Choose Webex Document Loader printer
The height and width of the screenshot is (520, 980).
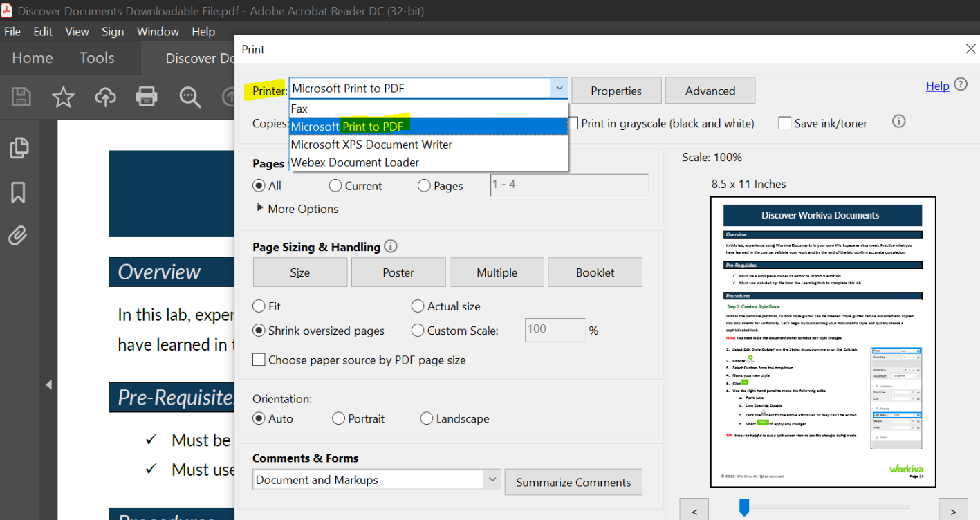tap(429, 162)
